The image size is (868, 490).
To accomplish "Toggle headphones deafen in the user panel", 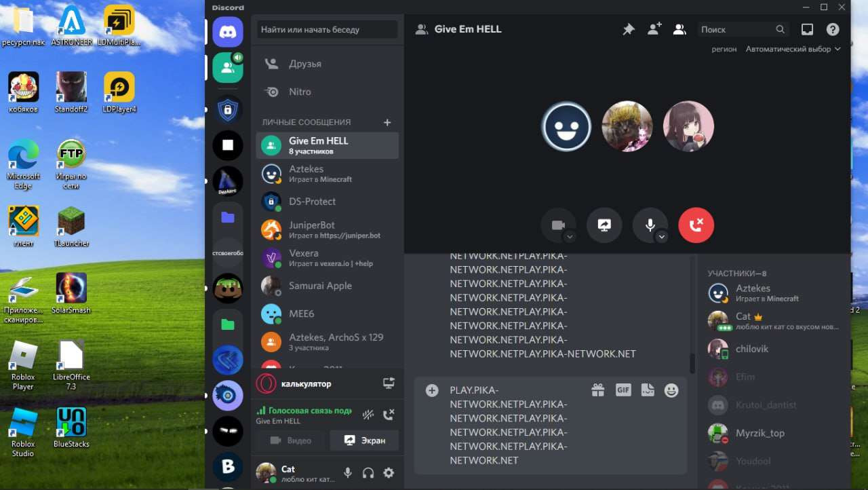I will click(368, 473).
